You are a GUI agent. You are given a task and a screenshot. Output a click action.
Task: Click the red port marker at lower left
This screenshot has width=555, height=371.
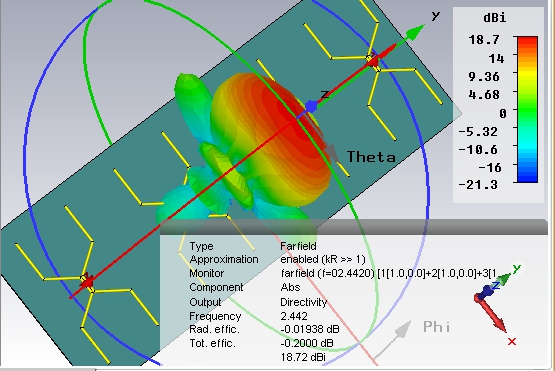(x=87, y=282)
